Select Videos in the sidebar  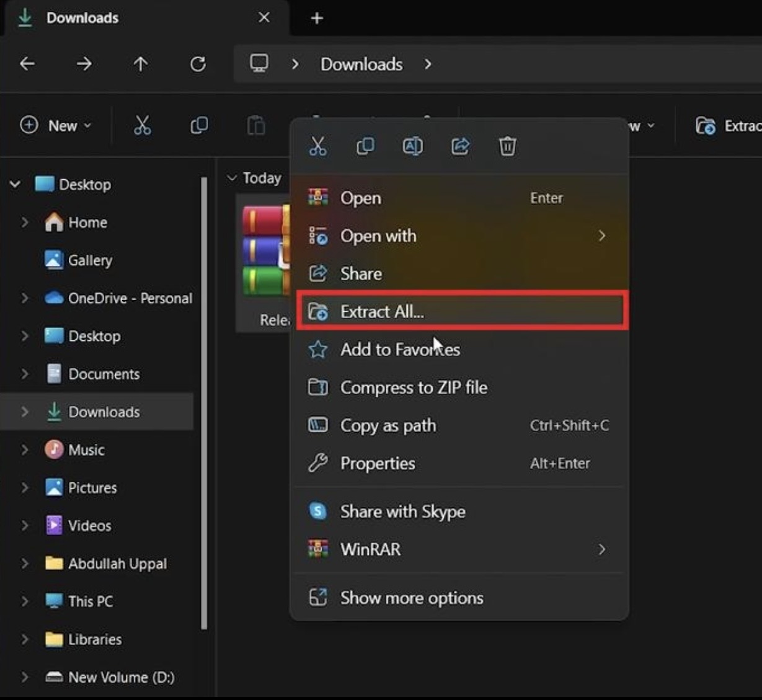[x=78, y=526]
